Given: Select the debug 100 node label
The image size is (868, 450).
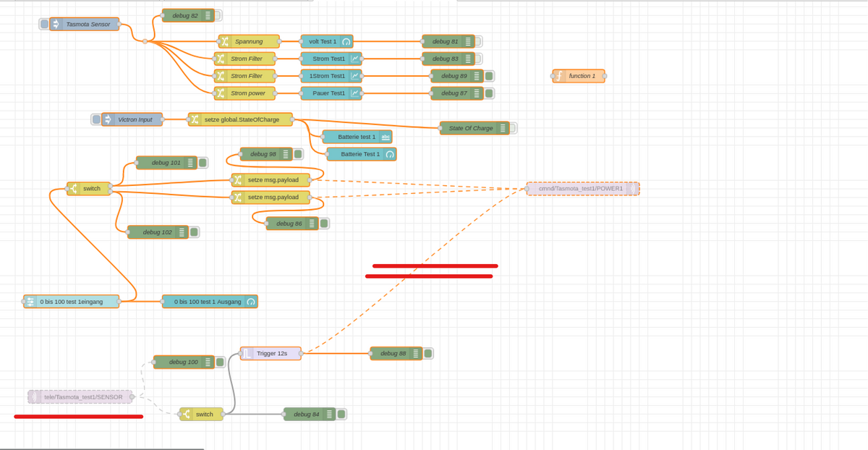Looking at the screenshot, I should (x=184, y=362).
